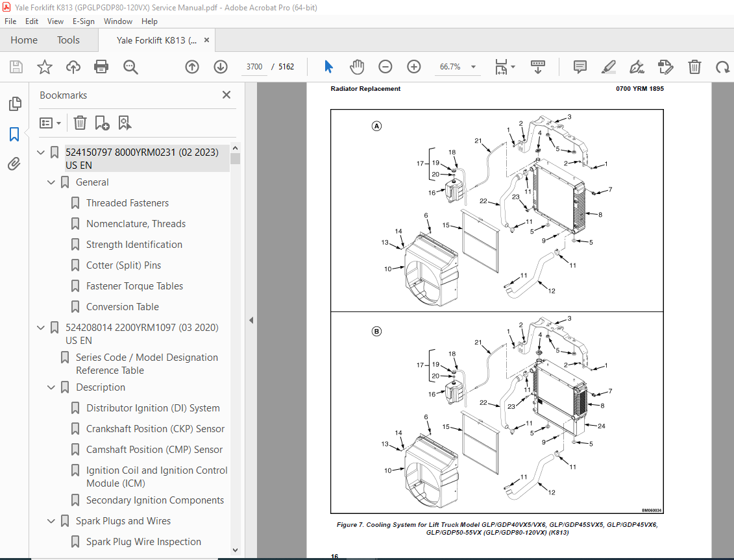734x560 pixels.
Task: Open the Window menu
Action: click(x=118, y=21)
